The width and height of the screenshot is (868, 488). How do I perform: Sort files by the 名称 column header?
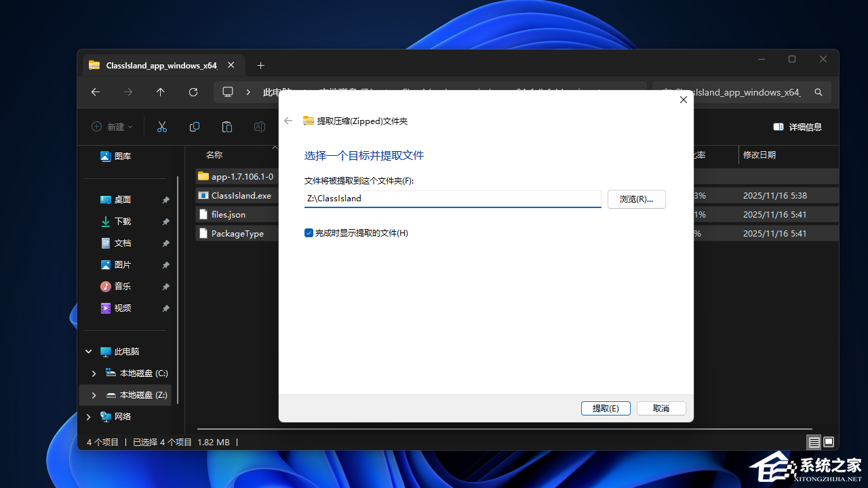214,155
